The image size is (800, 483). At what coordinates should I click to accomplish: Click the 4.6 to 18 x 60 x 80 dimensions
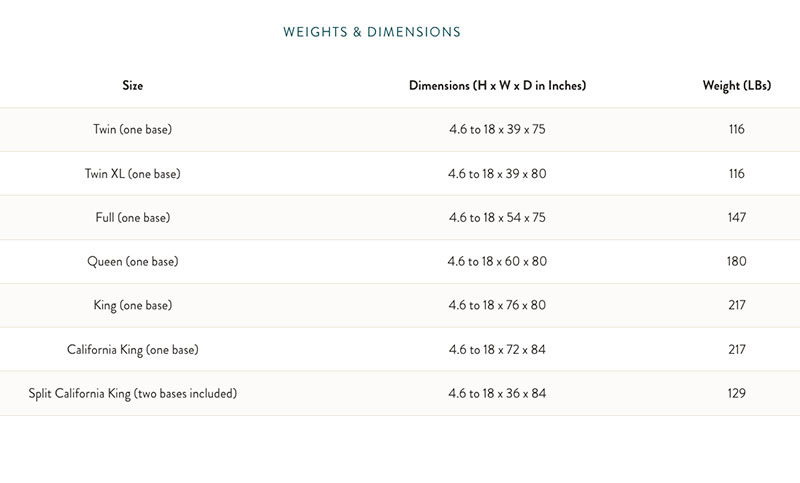[x=497, y=262]
